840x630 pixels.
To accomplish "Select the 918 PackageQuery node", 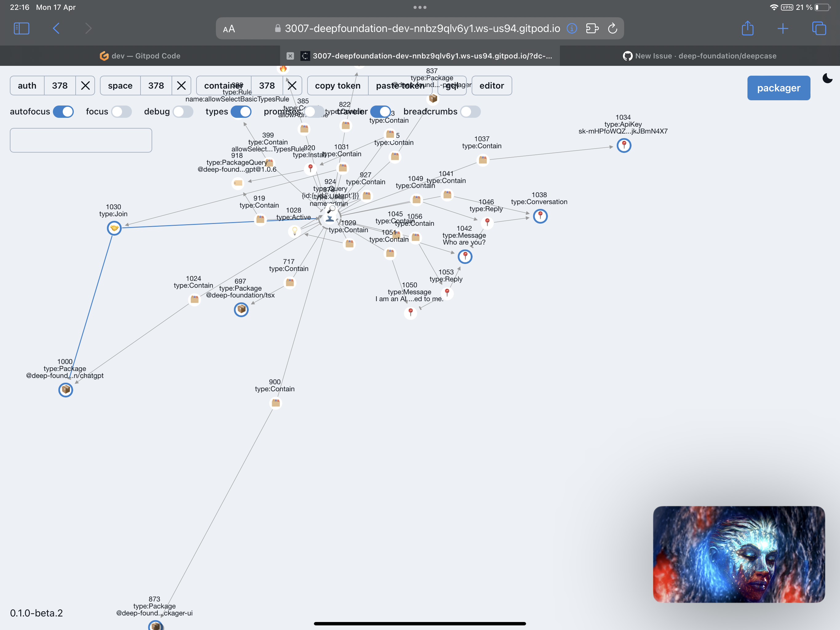I will click(238, 183).
